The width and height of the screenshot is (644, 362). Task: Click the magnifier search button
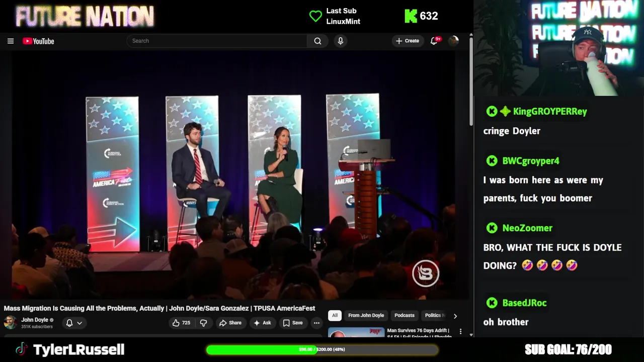(317, 41)
